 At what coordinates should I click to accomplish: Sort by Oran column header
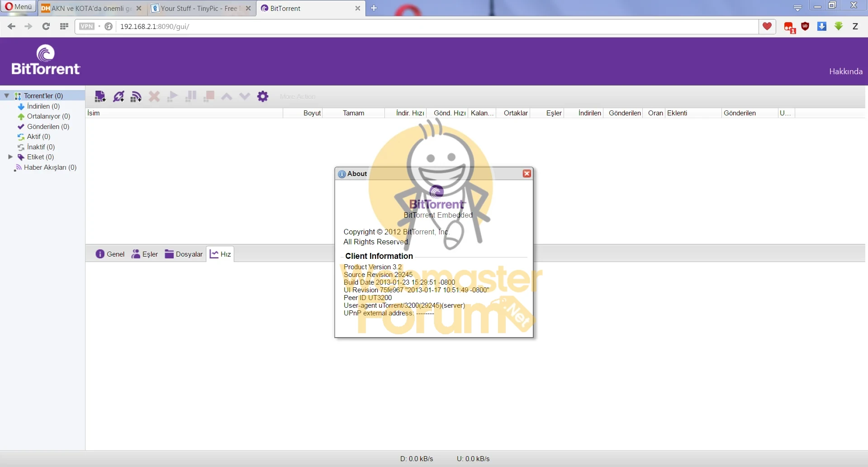tap(654, 113)
